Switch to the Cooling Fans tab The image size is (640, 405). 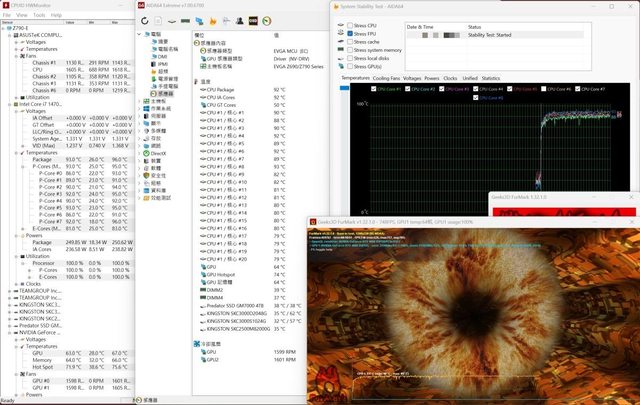(386, 77)
